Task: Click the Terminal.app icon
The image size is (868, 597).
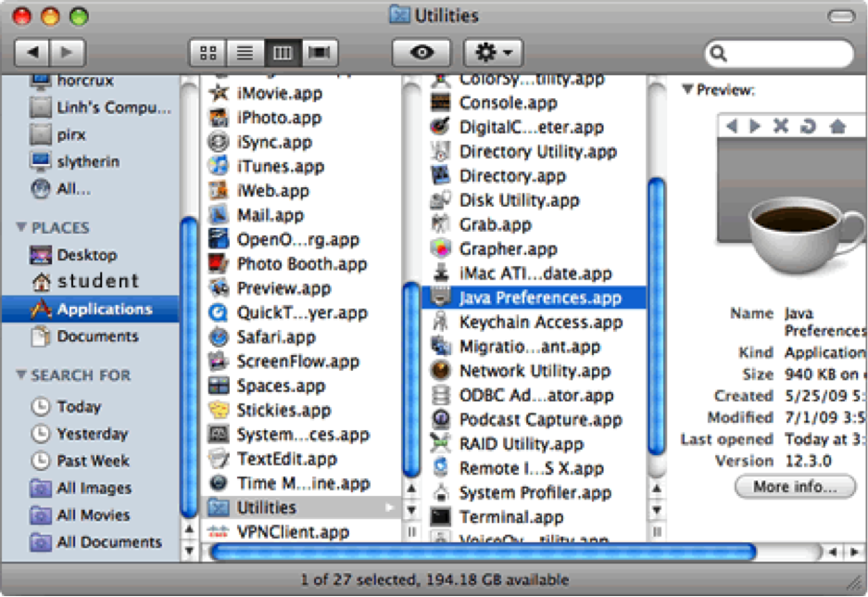Action: point(441,516)
